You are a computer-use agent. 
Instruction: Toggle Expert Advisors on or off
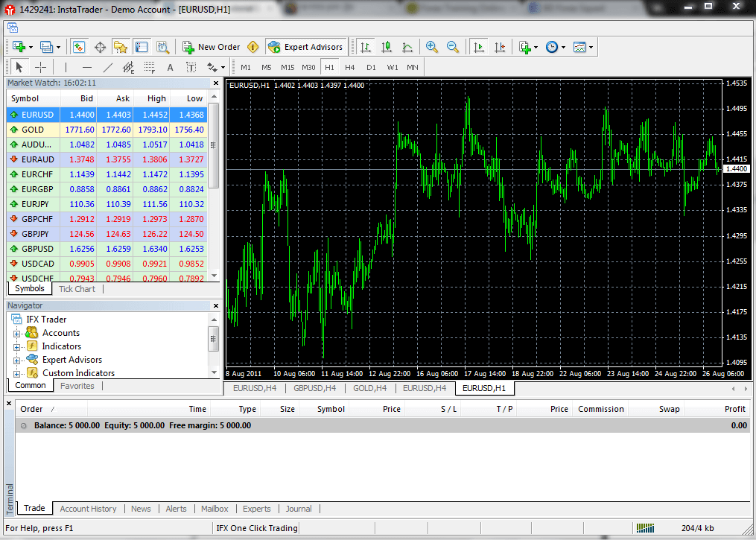click(306, 47)
